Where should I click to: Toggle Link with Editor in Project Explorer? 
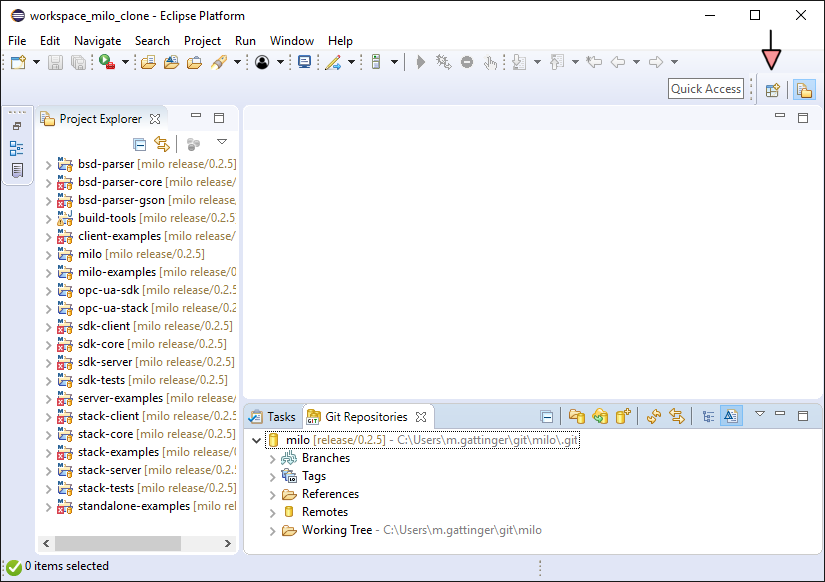click(x=161, y=144)
